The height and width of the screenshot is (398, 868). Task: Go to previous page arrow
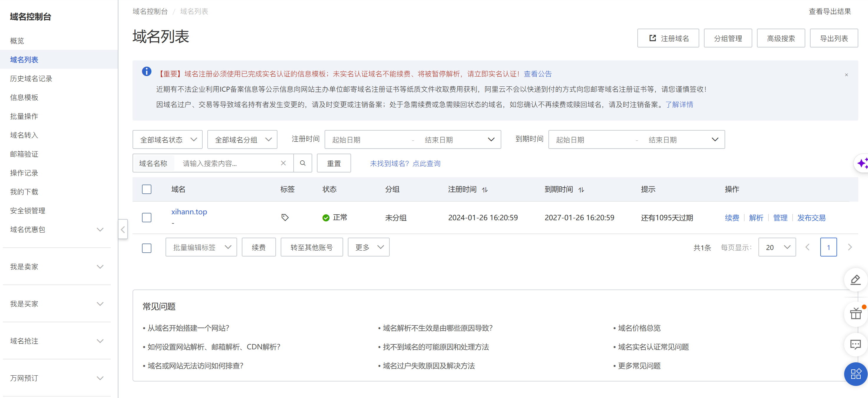pos(808,247)
